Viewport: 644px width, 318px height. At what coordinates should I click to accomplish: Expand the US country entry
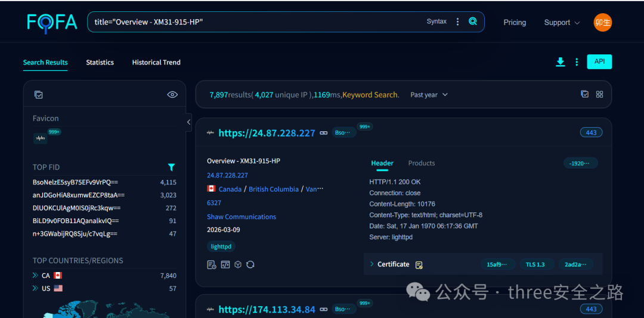(x=36, y=288)
